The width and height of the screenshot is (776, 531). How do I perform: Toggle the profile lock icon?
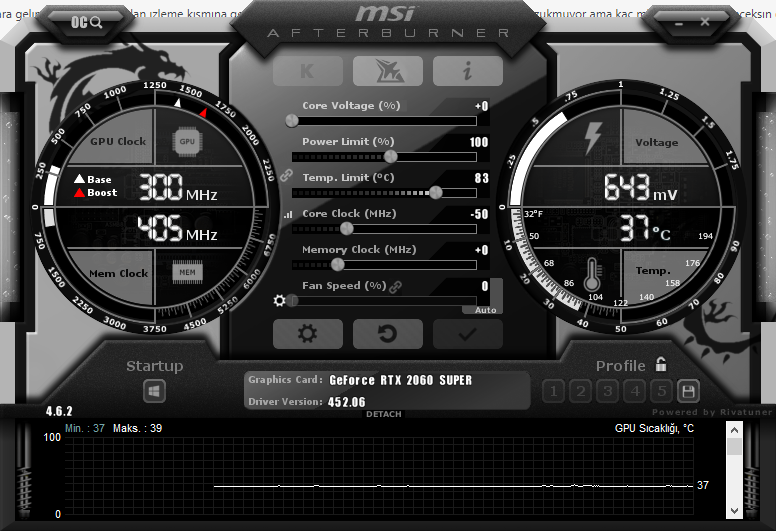[x=661, y=364]
